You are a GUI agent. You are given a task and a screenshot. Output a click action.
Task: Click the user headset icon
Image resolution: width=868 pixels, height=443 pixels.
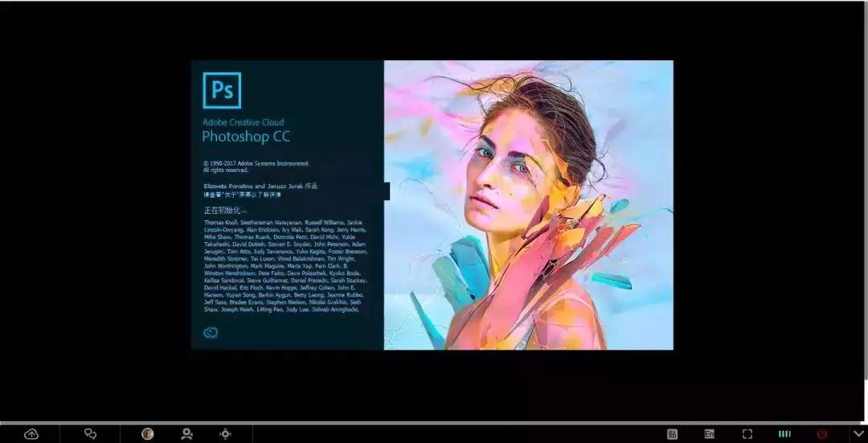pos(187,434)
